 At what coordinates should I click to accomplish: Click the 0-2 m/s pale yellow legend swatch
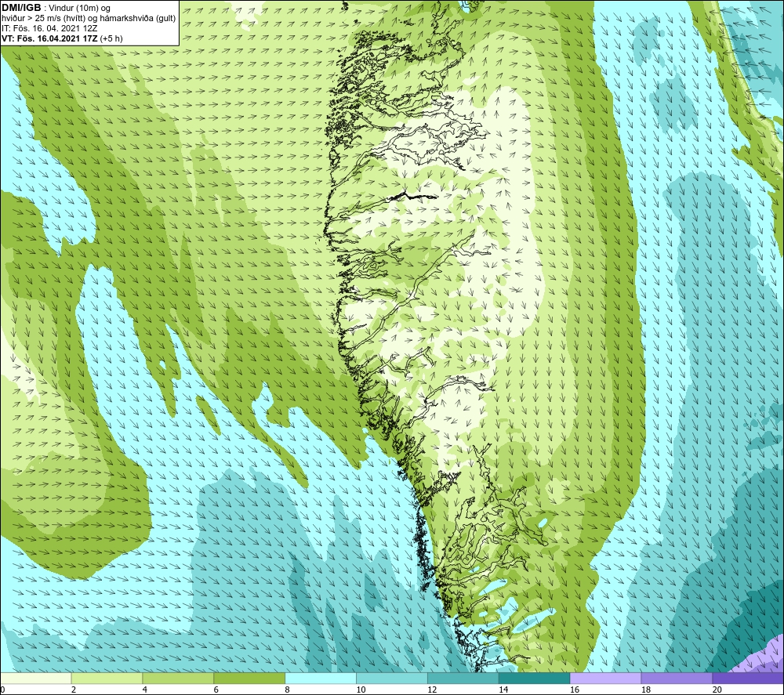click(x=35, y=678)
